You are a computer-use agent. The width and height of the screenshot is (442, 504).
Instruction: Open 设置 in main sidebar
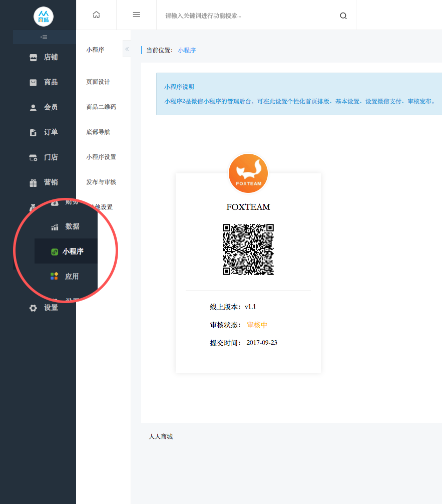[51, 308]
